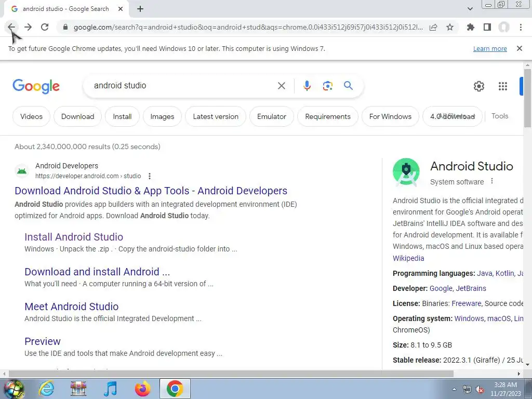The width and height of the screenshot is (532, 399).
Task: Select the Emulator filter chip
Action: pyautogui.click(x=271, y=116)
